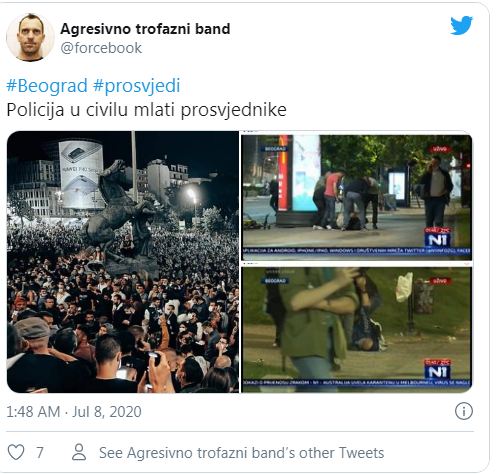
Task: Open the tweet info circle icon
Action: click(x=464, y=411)
